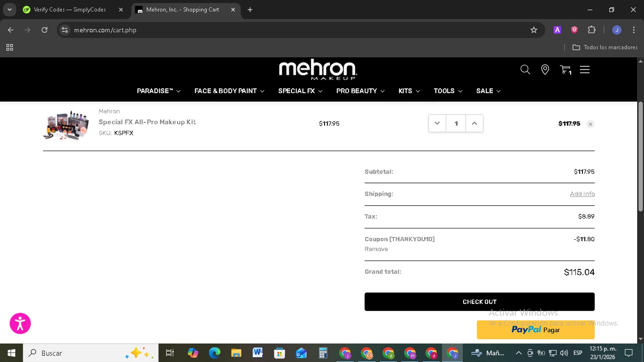Click the Buscar taskbar search box

pyautogui.click(x=91, y=353)
